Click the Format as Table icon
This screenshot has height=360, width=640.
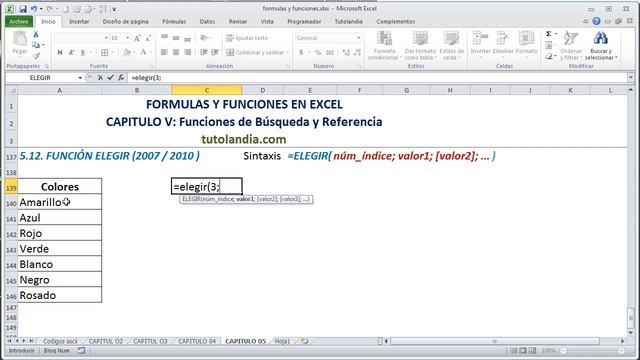pos(420,38)
